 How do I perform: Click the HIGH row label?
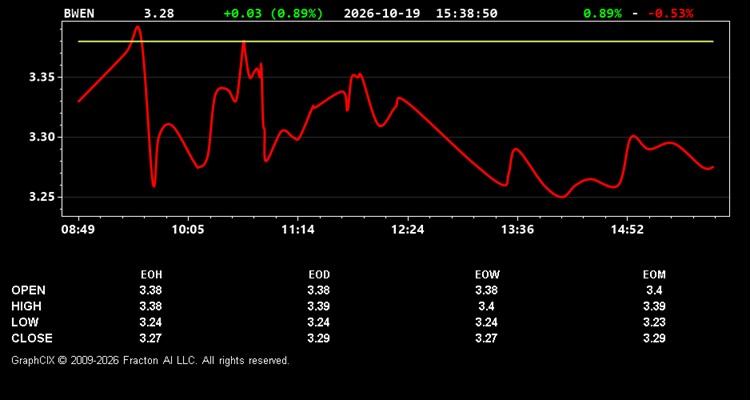26,306
